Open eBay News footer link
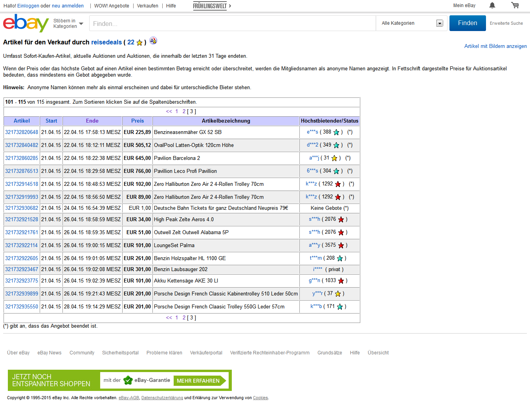 tap(50, 353)
